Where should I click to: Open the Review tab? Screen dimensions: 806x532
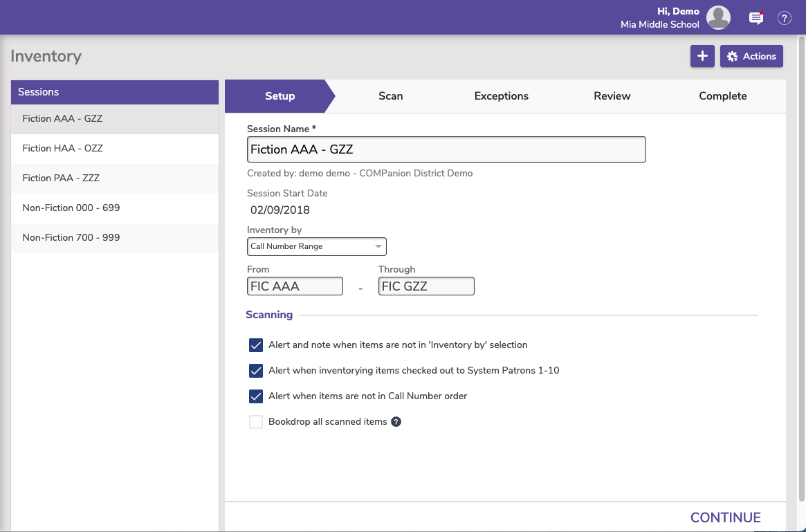[612, 96]
